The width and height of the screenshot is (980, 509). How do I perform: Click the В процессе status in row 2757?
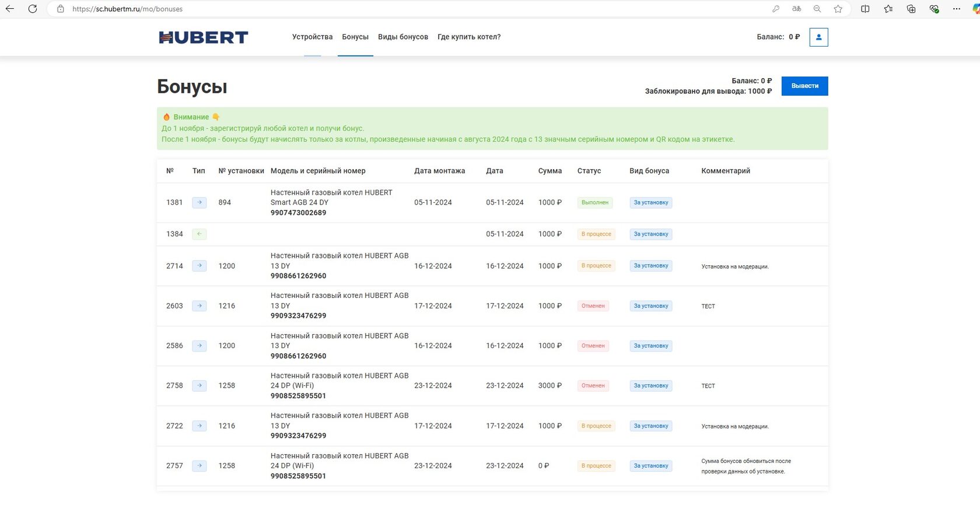[x=596, y=466]
